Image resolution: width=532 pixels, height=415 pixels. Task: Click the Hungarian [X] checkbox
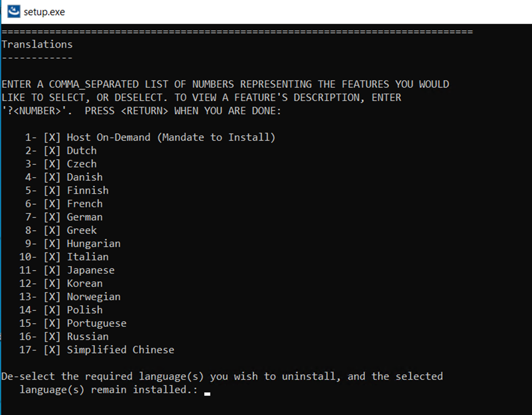pos(52,244)
